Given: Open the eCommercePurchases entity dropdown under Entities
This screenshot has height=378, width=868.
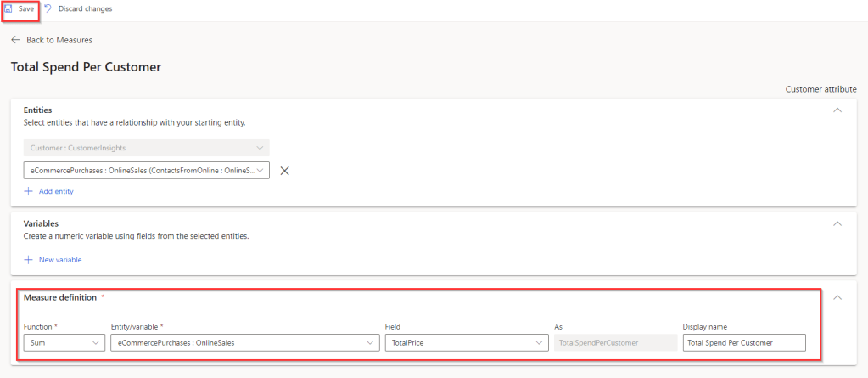Looking at the screenshot, I should coord(148,171).
